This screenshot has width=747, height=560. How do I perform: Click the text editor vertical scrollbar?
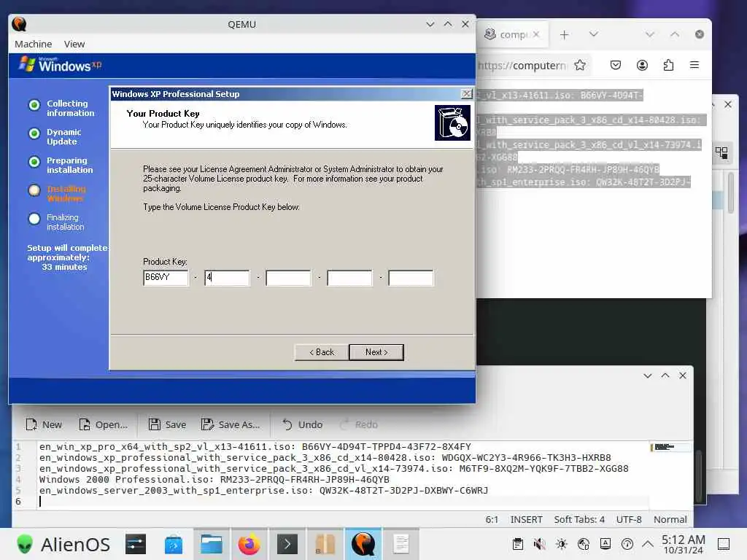click(699, 476)
